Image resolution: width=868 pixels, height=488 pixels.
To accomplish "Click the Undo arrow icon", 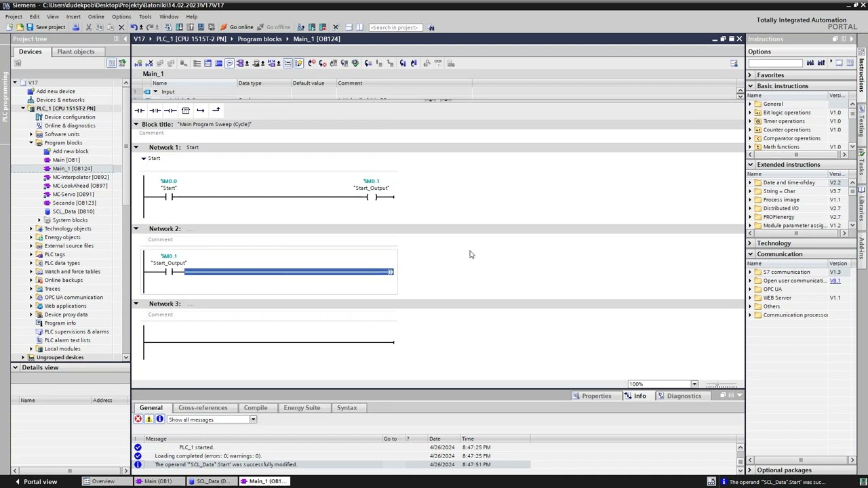I will tap(134, 27).
